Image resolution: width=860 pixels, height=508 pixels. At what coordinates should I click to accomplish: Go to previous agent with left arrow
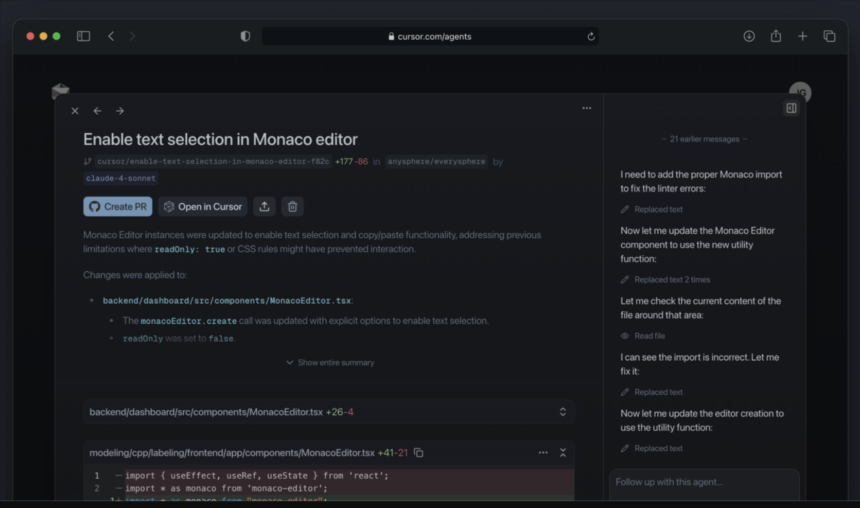point(97,111)
